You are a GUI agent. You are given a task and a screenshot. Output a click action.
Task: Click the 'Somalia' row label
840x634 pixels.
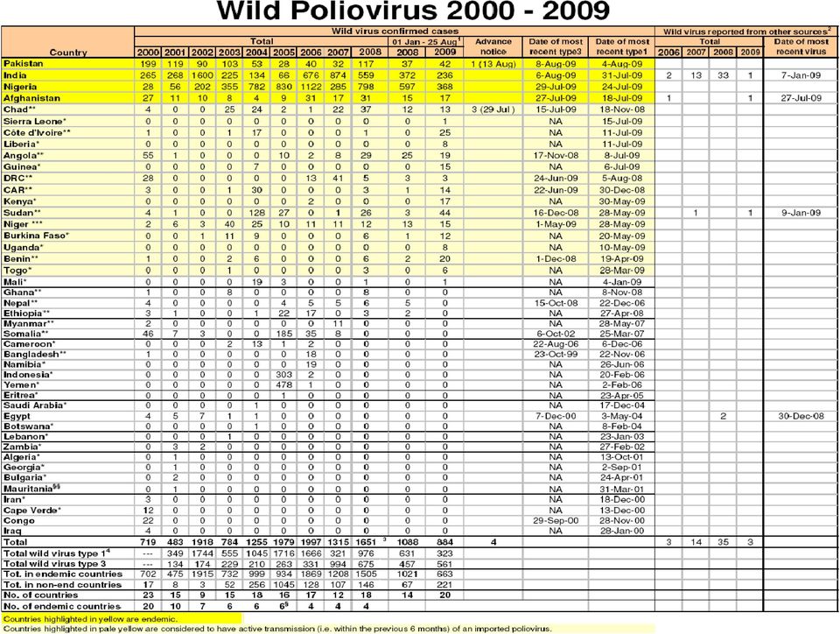(25, 334)
